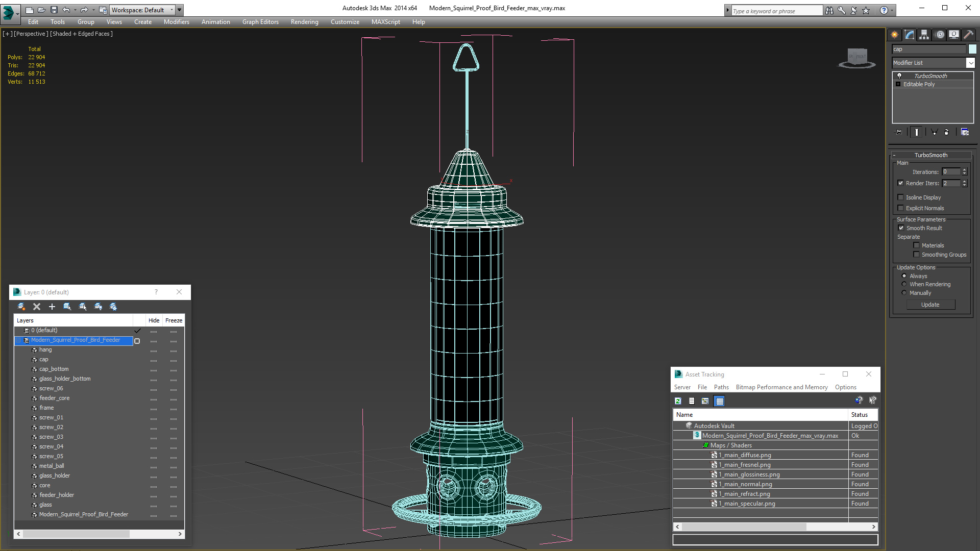Toggle TurboSmooth lightbulb visibility icon
This screenshot has height=551, width=980.
pyautogui.click(x=899, y=76)
